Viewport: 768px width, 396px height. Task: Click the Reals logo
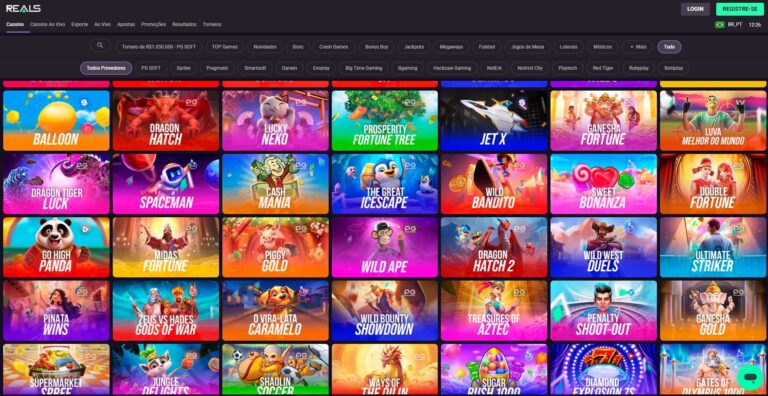pyautogui.click(x=23, y=9)
